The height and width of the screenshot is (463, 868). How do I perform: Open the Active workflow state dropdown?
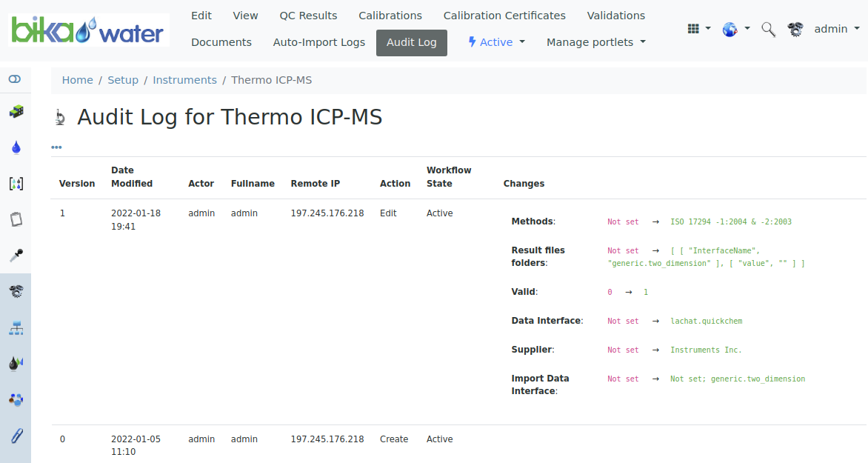496,42
